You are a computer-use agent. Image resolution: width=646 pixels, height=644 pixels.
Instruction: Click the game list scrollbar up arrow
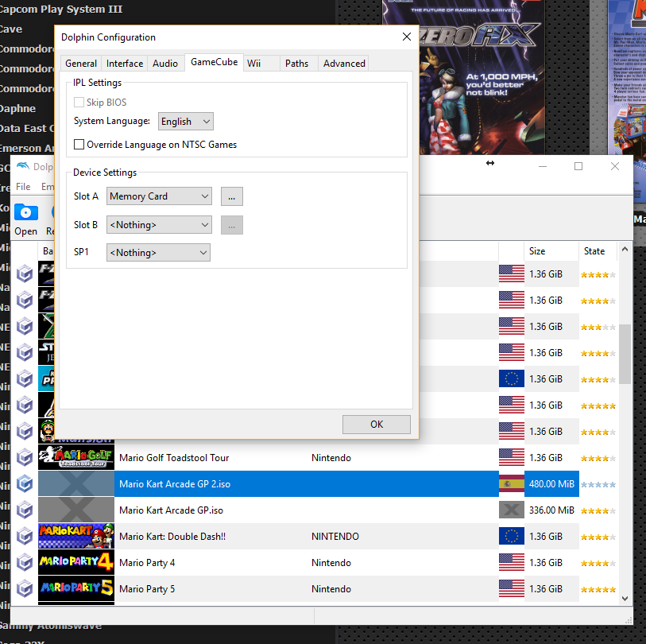pyautogui.click(x=625, y=249)
